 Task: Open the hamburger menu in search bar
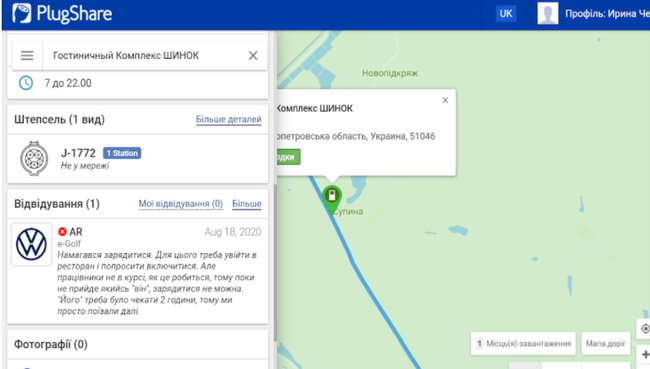(27, 55)
